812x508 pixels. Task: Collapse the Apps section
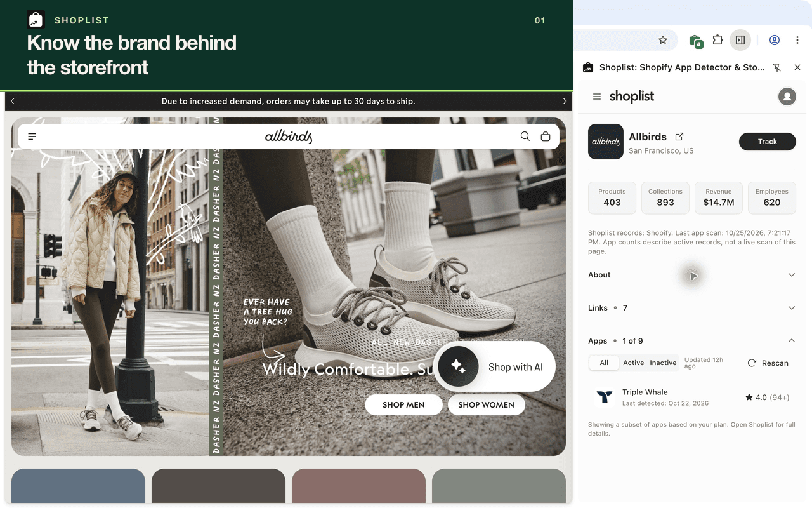pyautogui.click(x=692, y=341)
